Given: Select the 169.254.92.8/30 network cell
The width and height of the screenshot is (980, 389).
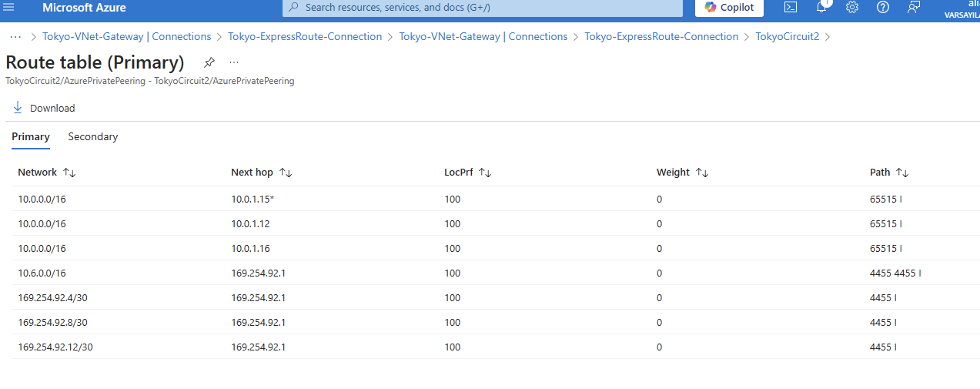Looking at the screenshot, I should click(x=52, y=323).
